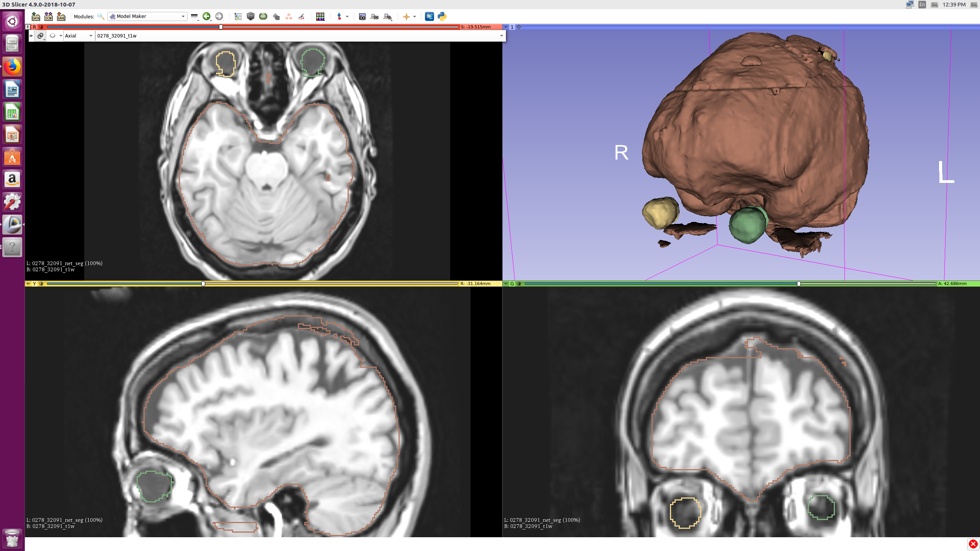
Task: Expand more slice controller options chevron
Action: coord(31,36)
